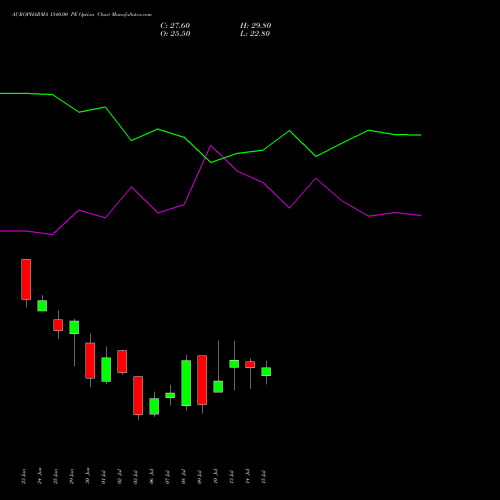The image size is (500, 500).
Task: Click the last green candle above 15 Jul
Action: tap(266, 372)
